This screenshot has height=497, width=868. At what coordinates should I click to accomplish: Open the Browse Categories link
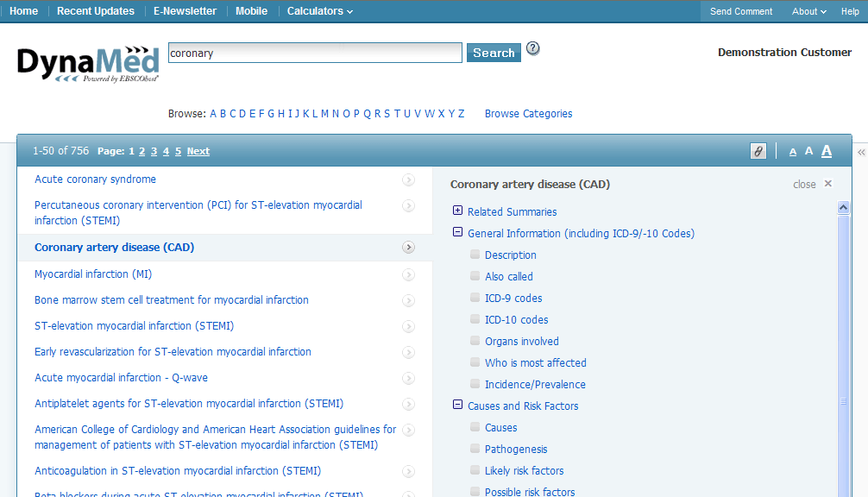(x=529, y=113)
